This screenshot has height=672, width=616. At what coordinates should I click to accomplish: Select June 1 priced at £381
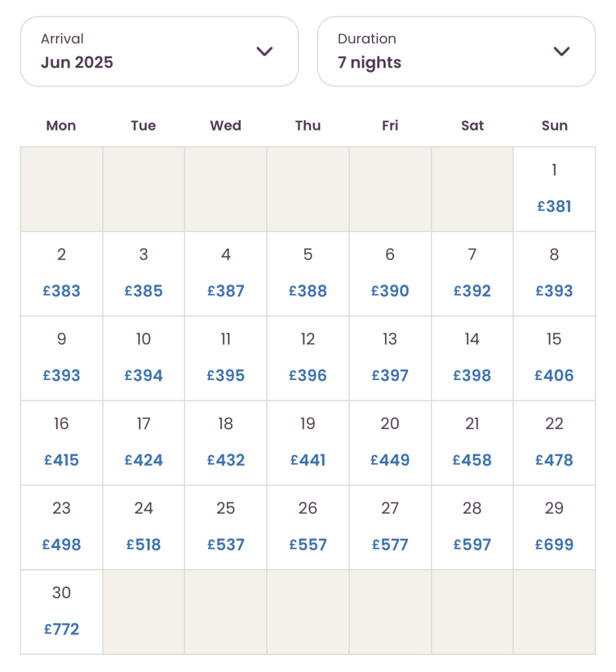coord(554,189)
